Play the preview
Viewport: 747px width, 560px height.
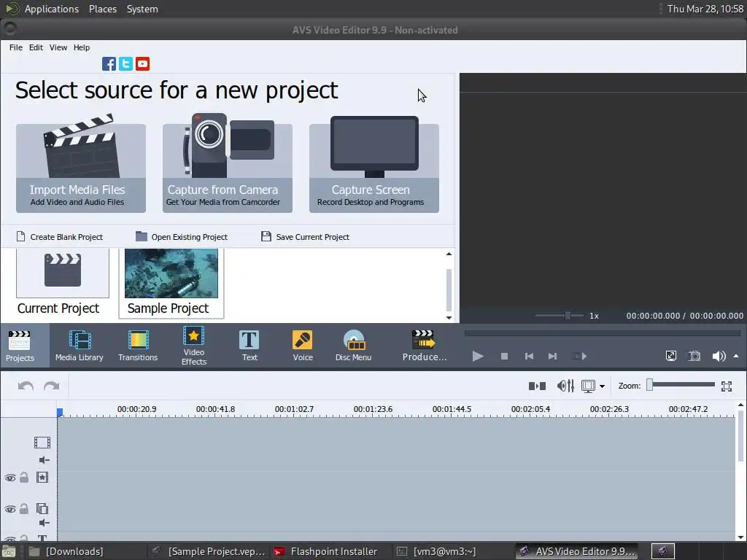click(x=478, y=356)
